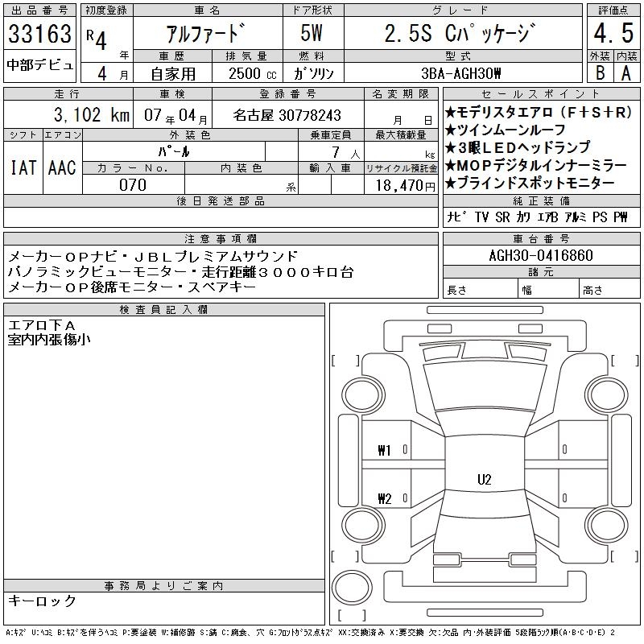644x644 pixels.
Task: Click front-left wheel on diagram
Action: coord(363,396)
